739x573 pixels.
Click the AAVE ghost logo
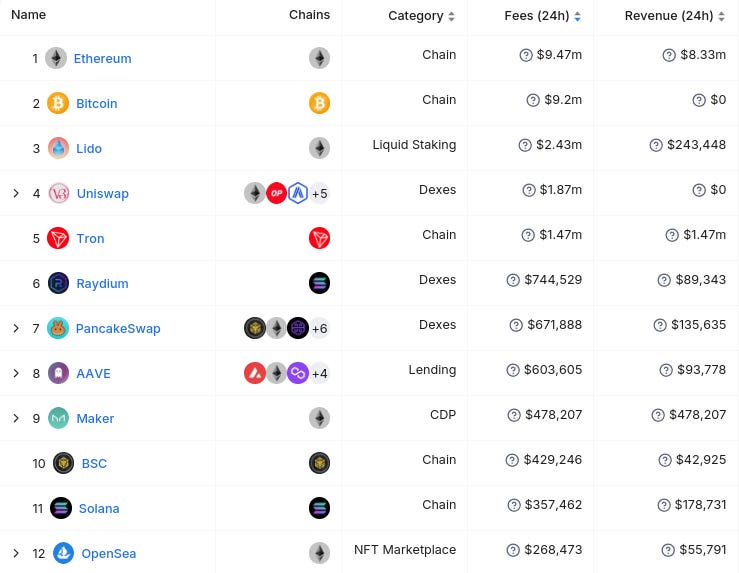tap(58, 373)
